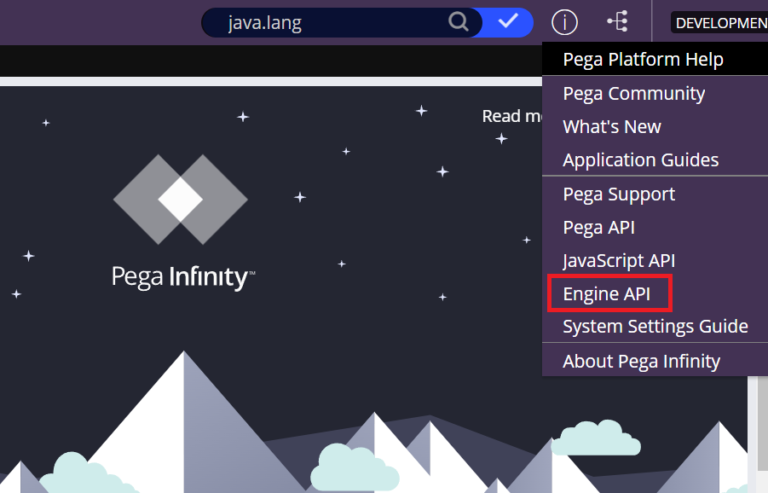Open the circled info help icon
This screenshot has height=493, width=768.
tap(565, 22)
